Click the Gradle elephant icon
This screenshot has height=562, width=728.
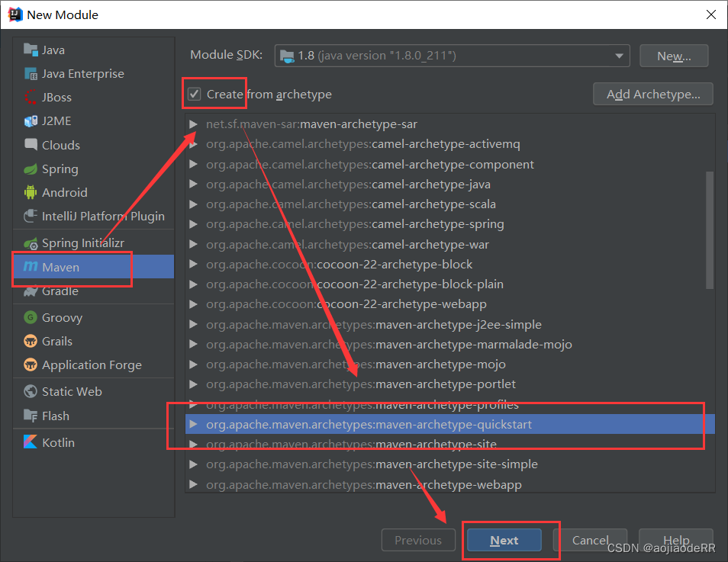31,291
